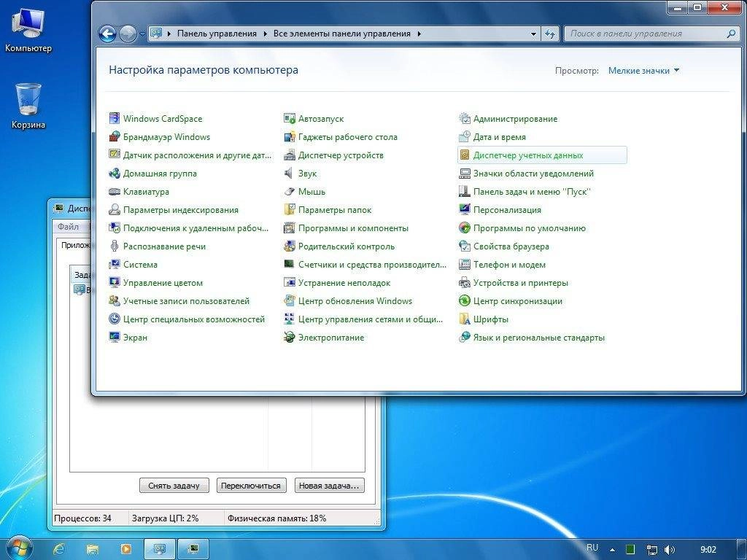Viewport: 747px width, 560px height.
Task: Click Снять задачу button in Task Manager
Action: point(174,486)
